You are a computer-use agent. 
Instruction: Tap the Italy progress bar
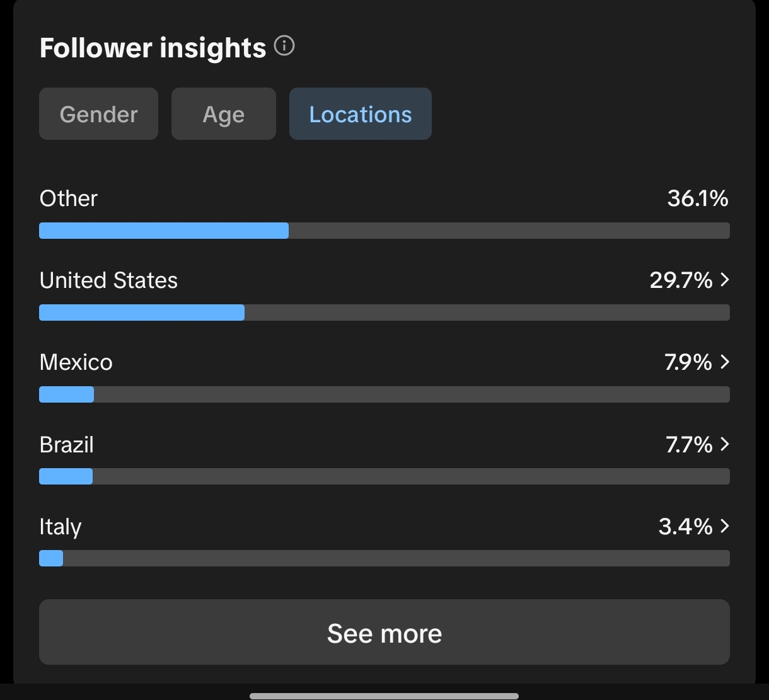point(384,558)
